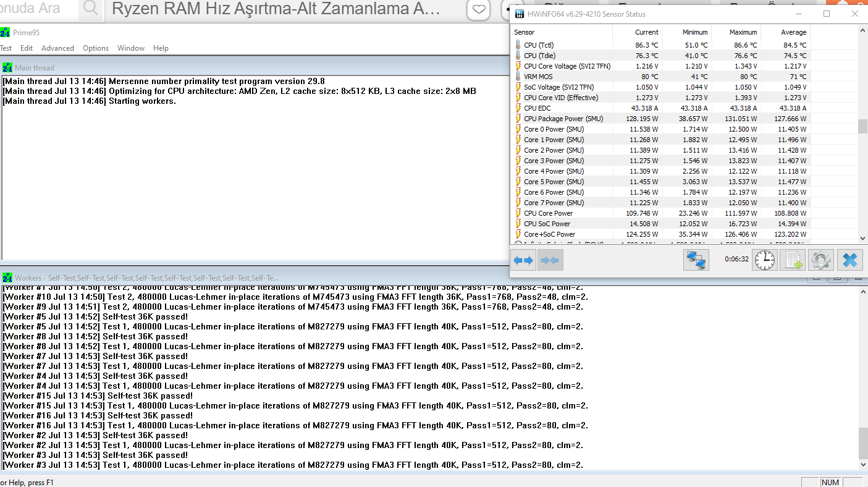
Task: Click the HWiNFO sensor list vertical scrollbar thumb
Action: (x=862, y=127)
